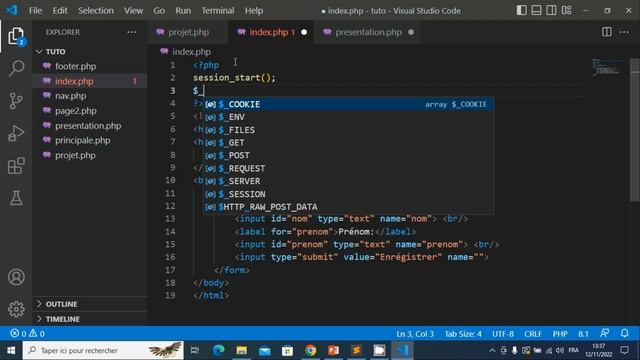
Task: Open Source Control view icon
Action: click(x=16, y=101)
